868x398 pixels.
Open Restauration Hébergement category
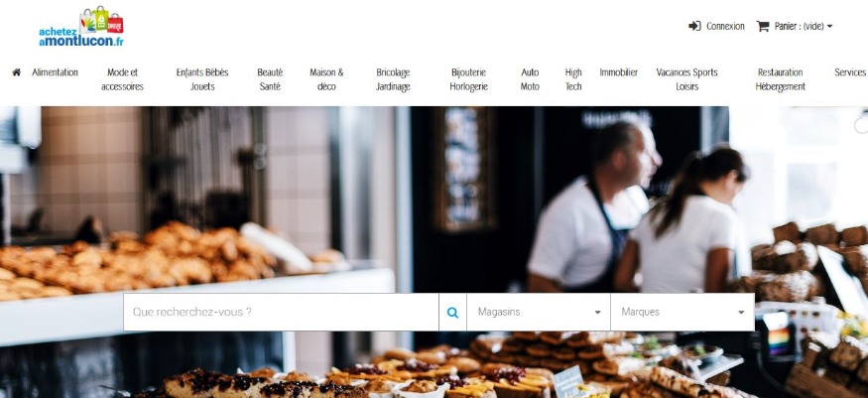click(x=781, y=79)
